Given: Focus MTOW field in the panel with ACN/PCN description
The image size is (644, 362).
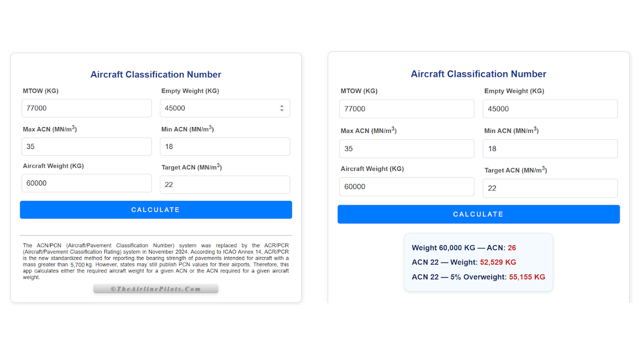Looking at the screenshot, I should pyautogui.click(x=87, y=108).
